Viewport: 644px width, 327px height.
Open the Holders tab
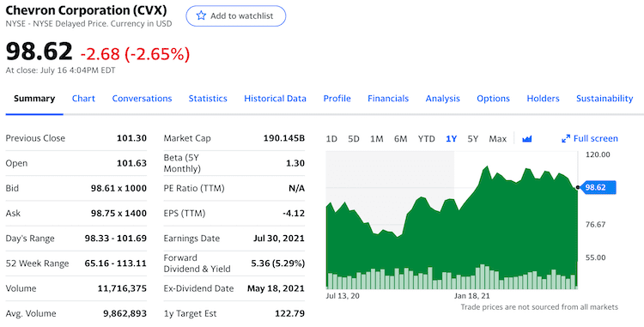point(543,99)
